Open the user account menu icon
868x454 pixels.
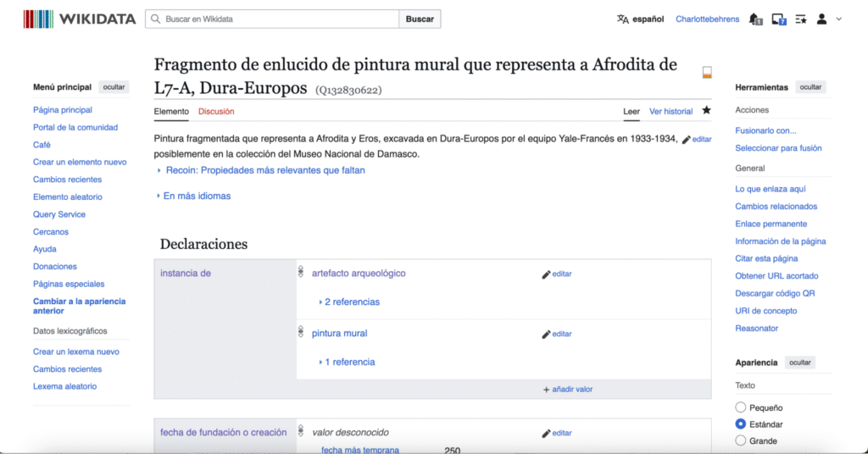pyautogui.click(x=821, y=19)
